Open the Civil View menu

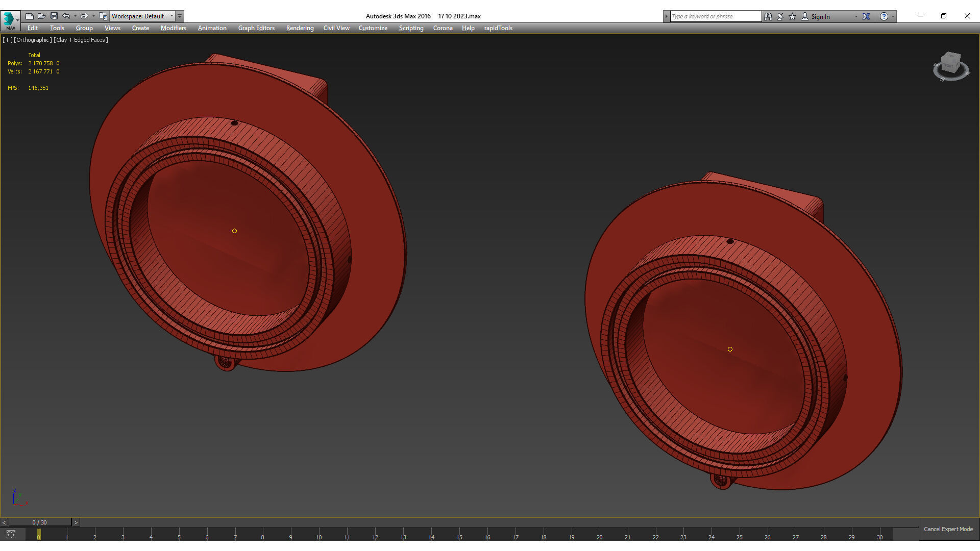click(336, 28)
